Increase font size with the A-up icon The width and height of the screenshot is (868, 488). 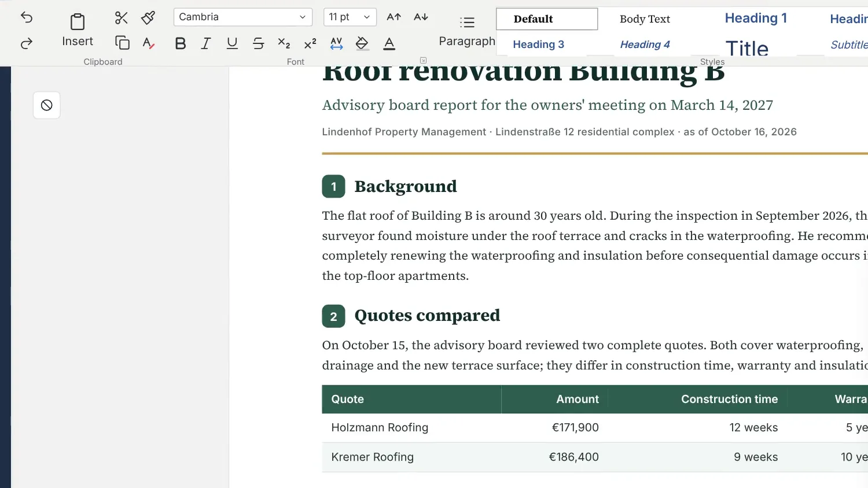point(394,17)
